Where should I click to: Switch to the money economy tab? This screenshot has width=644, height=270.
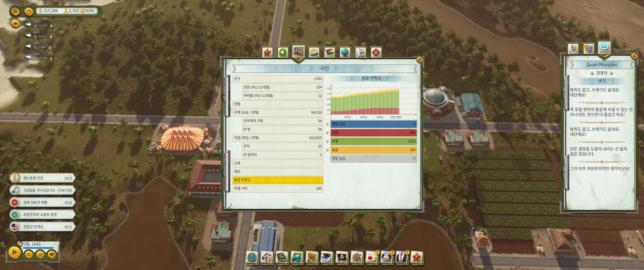[x=314, y=52]
